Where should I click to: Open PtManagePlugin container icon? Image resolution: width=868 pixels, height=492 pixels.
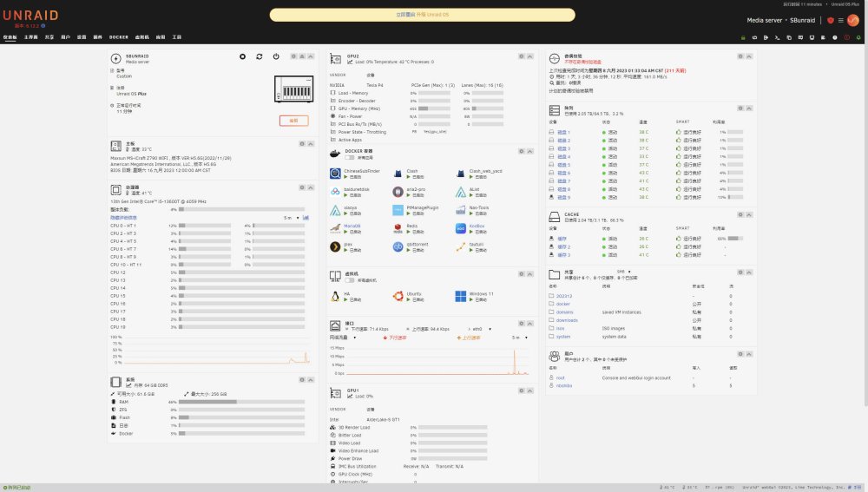398,210
